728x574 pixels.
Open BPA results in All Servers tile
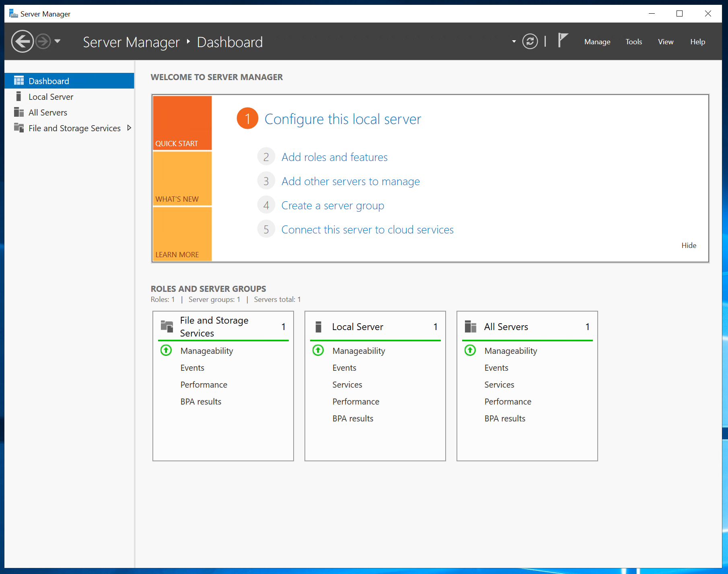[x=505, y=419]
